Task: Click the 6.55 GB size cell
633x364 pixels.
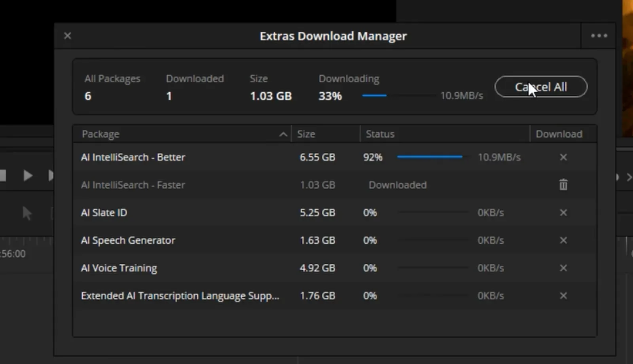Action: 317,157
